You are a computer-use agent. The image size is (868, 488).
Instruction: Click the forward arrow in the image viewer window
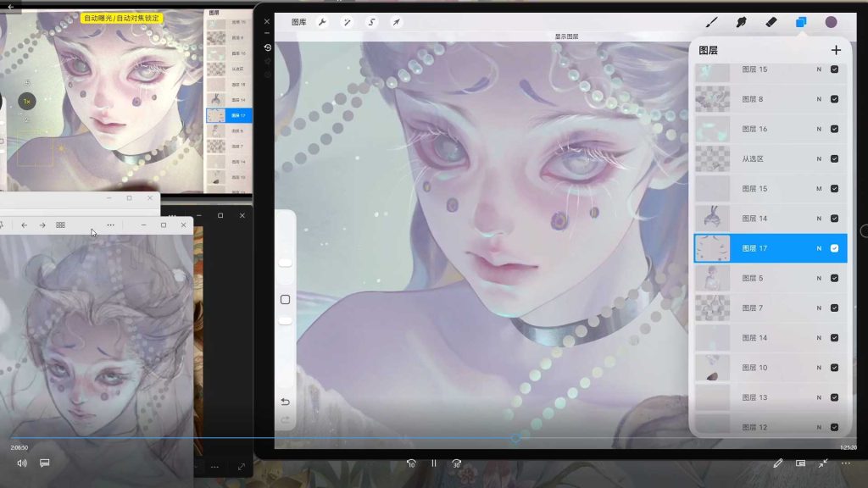pos(42,225)
